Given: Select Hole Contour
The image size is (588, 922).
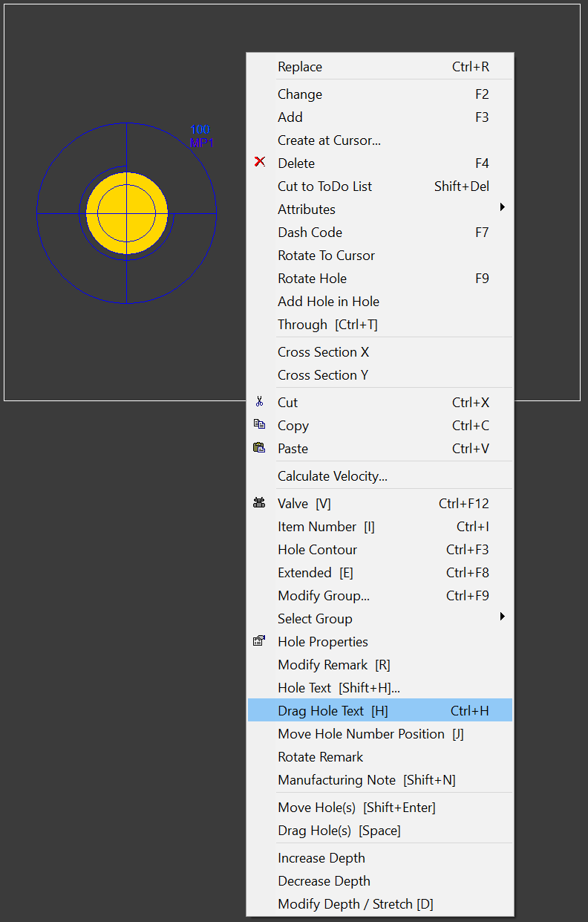Looking at the screenshot, I should (x=380, y=550).
